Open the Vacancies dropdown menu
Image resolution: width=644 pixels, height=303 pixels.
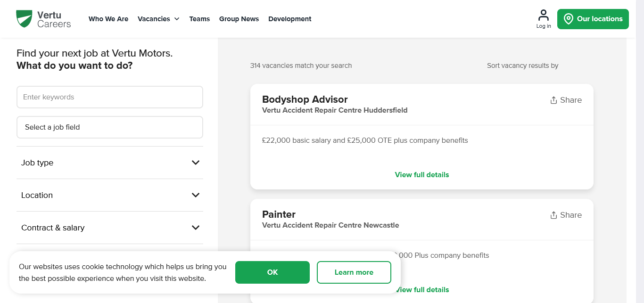tap(158, 19)
